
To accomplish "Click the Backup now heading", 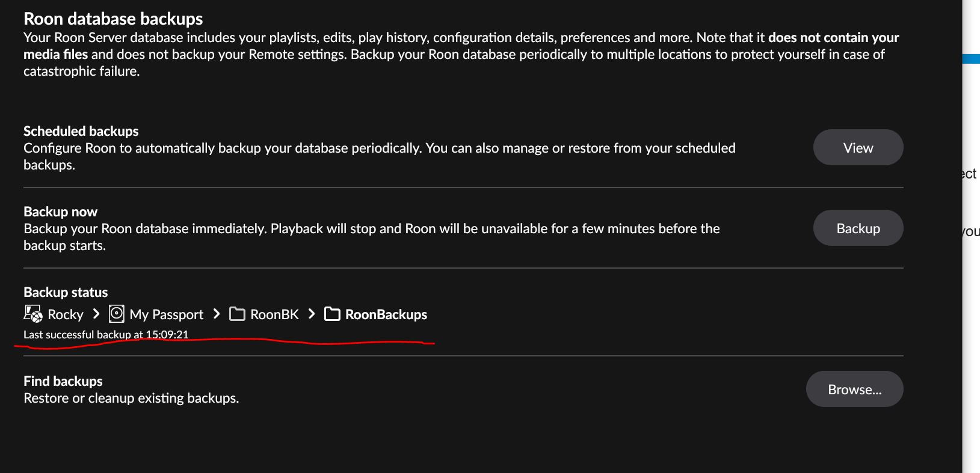I will pyautogui.click(x=60, y=212).
